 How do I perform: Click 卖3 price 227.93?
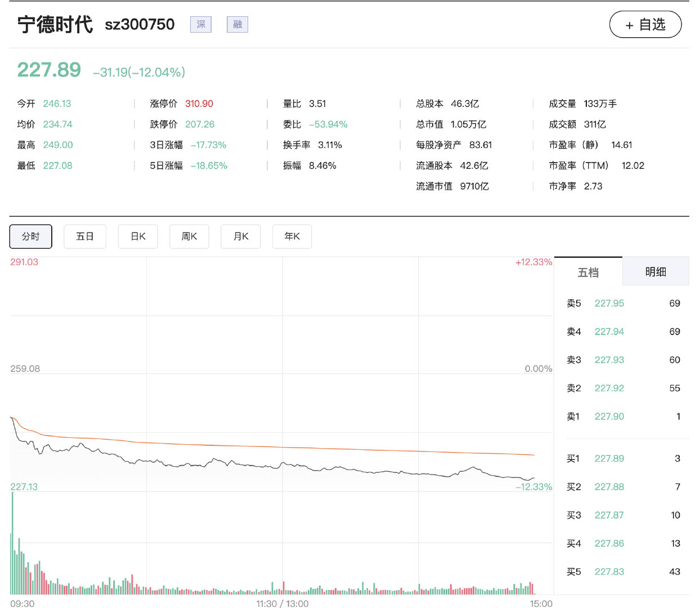coord(609,360)
